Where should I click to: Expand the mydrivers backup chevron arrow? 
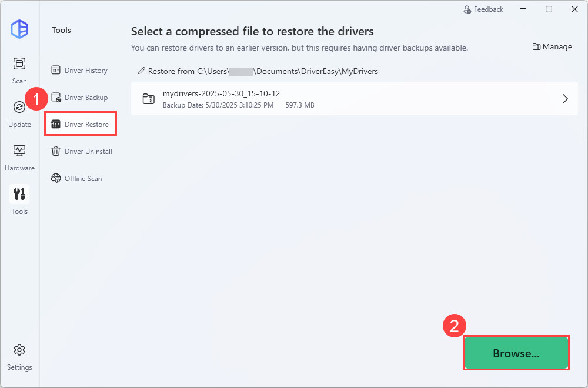click(565, 99)
